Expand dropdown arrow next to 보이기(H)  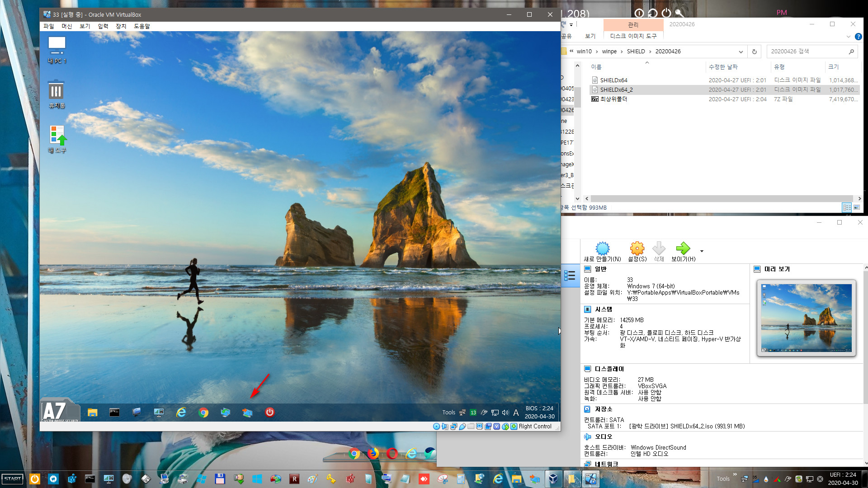tap(702, 251)
